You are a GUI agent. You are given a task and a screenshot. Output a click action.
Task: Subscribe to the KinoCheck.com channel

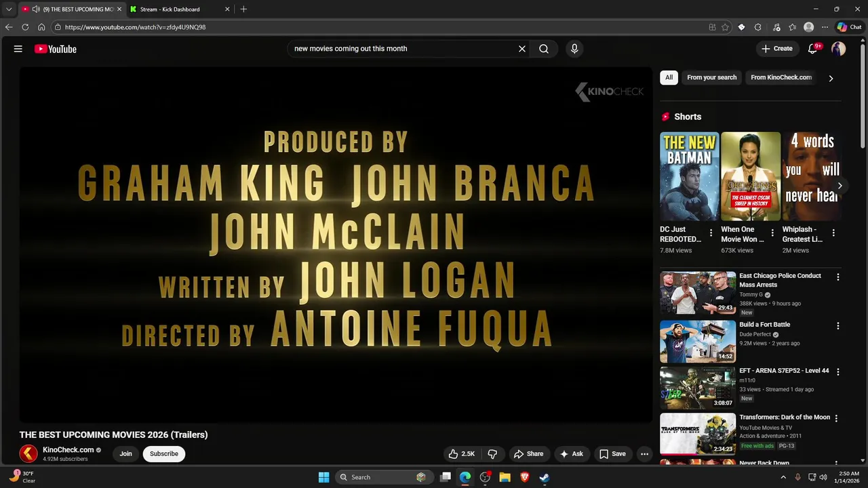pos(164,454)
